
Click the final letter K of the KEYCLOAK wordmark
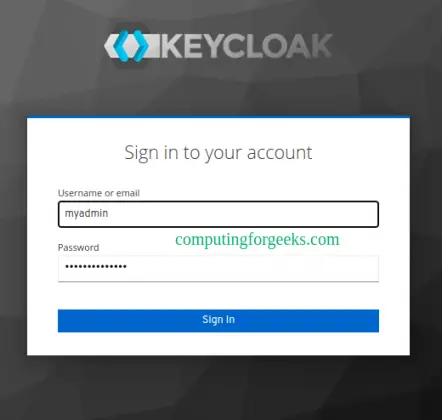320,46
